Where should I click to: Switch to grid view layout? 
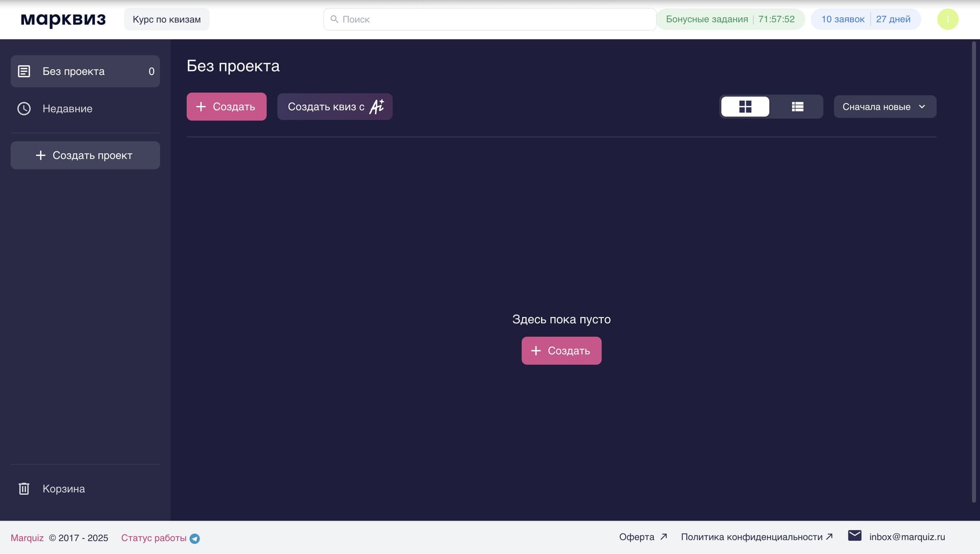point(745,107)
